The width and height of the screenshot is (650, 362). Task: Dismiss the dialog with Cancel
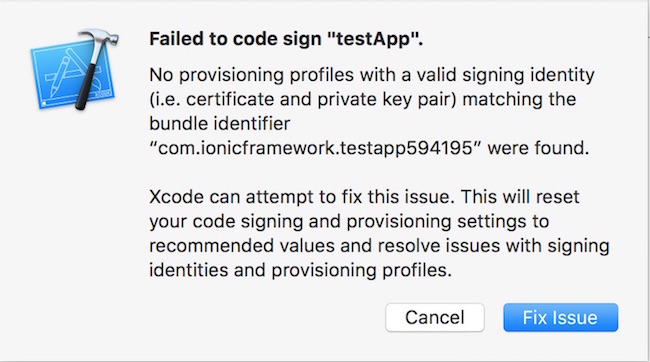[434, 318]
